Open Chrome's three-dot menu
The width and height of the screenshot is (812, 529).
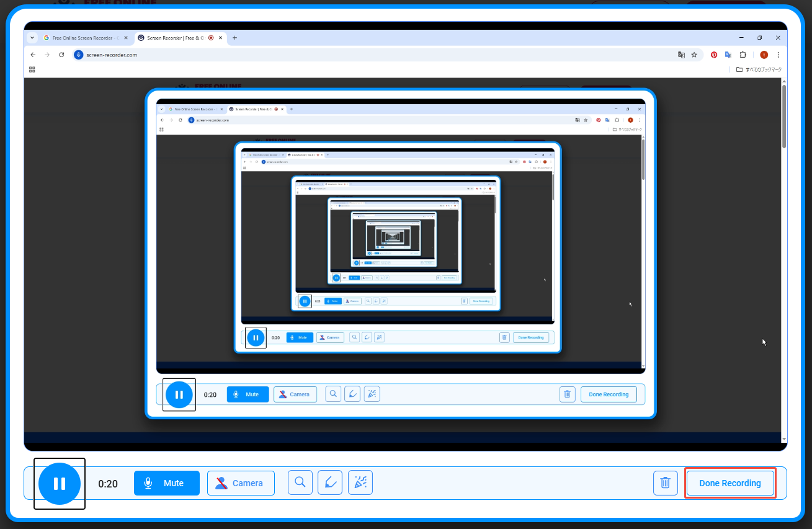779,55
